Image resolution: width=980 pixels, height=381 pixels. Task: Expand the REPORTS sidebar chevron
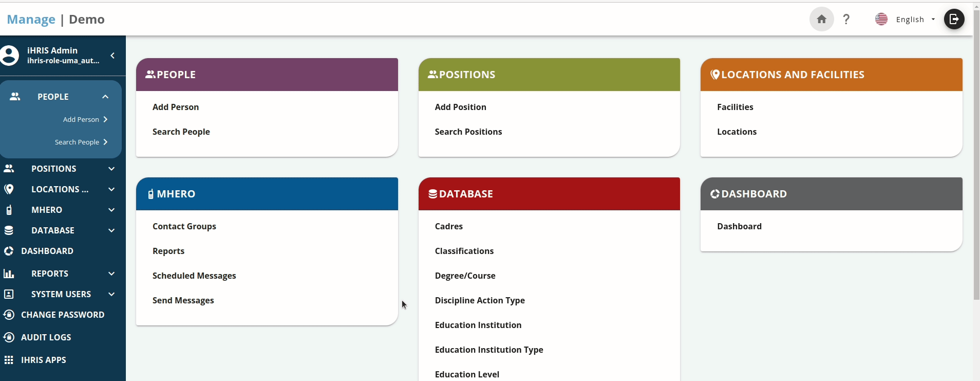pyautogui.click(x=111, y=274)
